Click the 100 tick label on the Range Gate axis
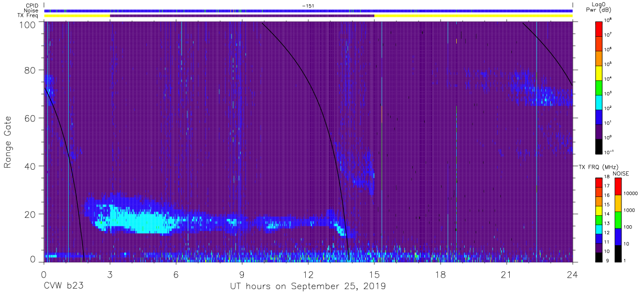The width and height of the screenshot is (644, 297). click(27, 25)
